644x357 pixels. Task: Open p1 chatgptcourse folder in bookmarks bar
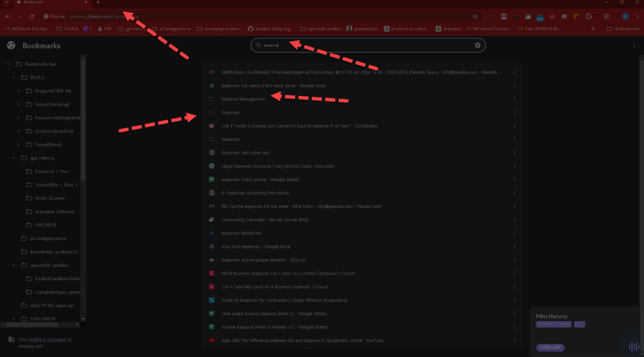(x=171, y=29)
